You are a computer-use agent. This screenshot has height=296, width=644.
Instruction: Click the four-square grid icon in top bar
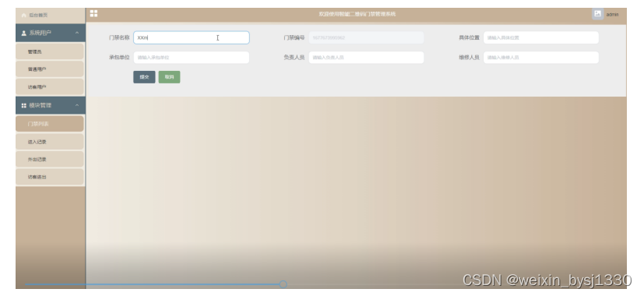coord(93,13)
